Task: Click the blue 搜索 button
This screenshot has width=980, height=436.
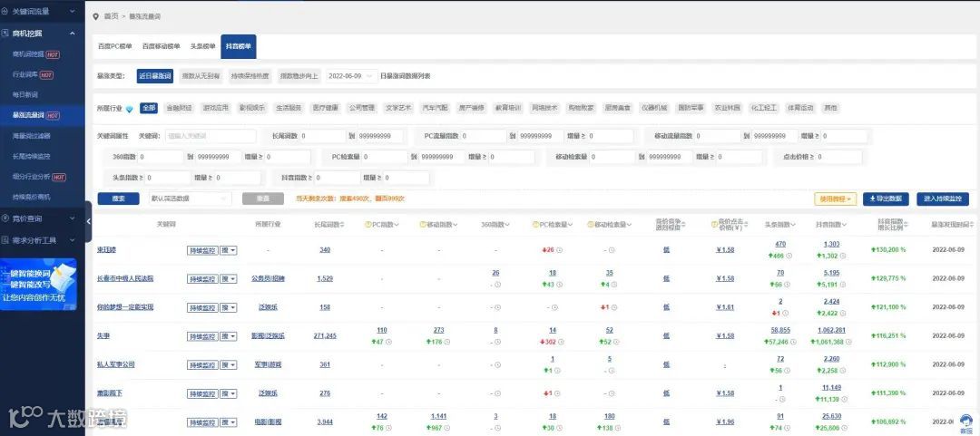Action: pyautogui.click(x=118, y=198)
